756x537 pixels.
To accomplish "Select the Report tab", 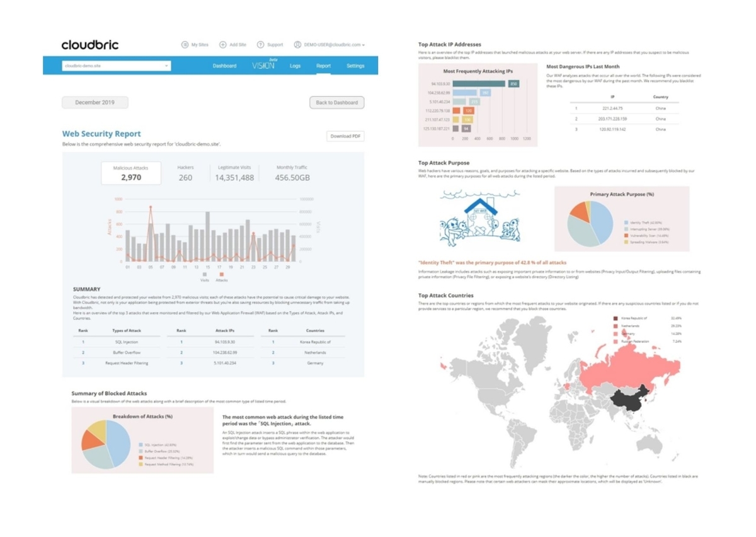I will click(323, 66).
